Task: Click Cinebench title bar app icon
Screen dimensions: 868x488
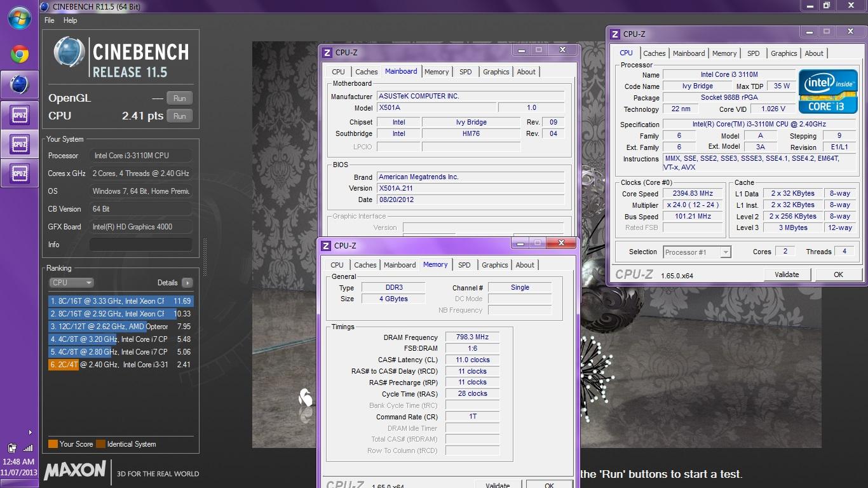Action: (44, 7)
